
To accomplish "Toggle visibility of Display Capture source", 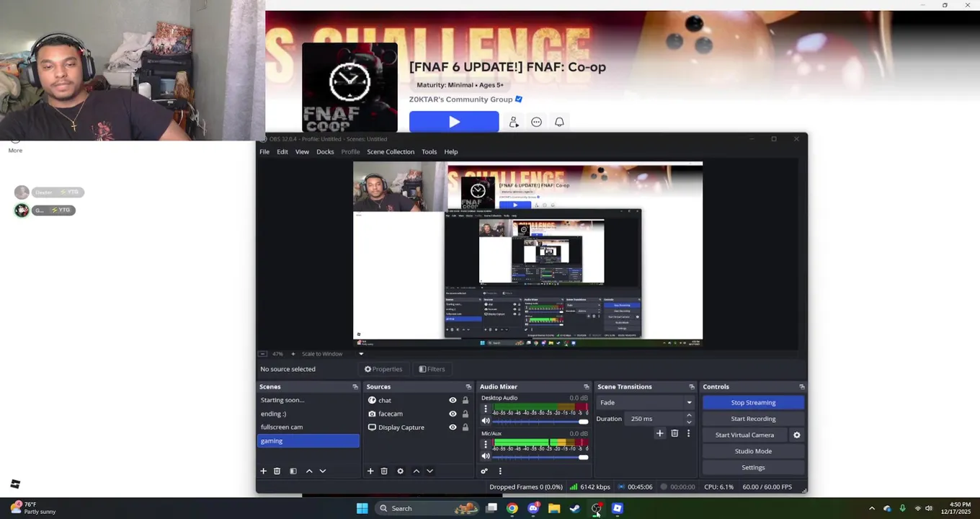I will (x=453, y=427).
